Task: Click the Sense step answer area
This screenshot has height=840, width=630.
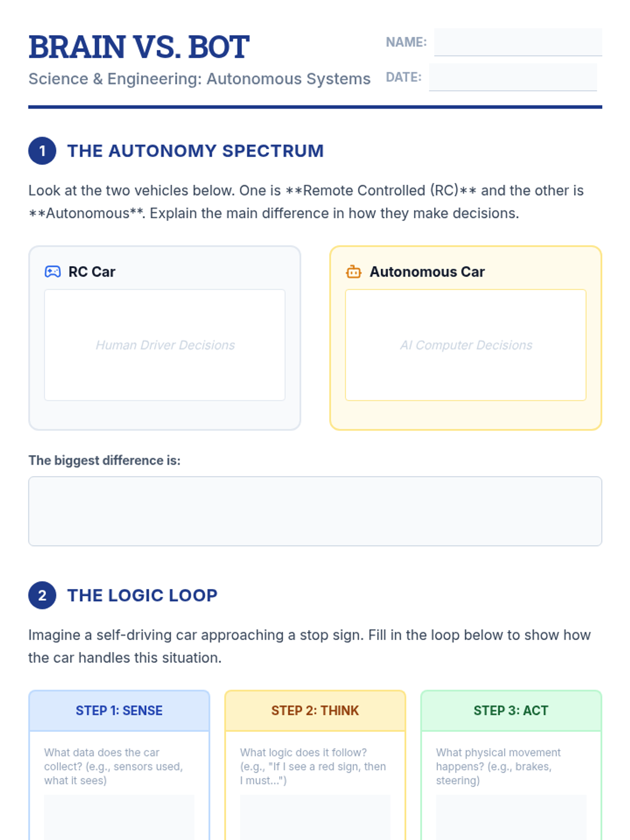Action: pos(119,817)
